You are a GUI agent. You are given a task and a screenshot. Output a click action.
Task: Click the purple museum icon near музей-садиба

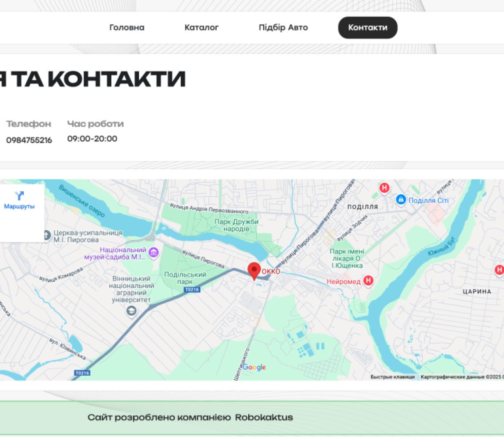[154, 252]
